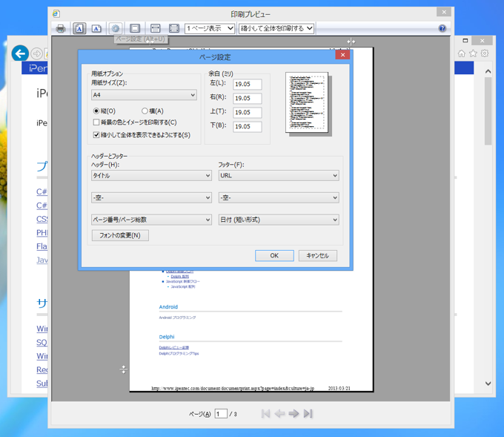
Task: Open browser favorites star icon
Action: click(473, 53)
